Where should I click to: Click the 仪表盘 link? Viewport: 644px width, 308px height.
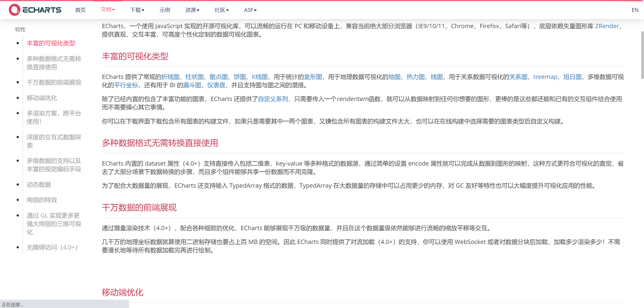click(x=216, y=85)
